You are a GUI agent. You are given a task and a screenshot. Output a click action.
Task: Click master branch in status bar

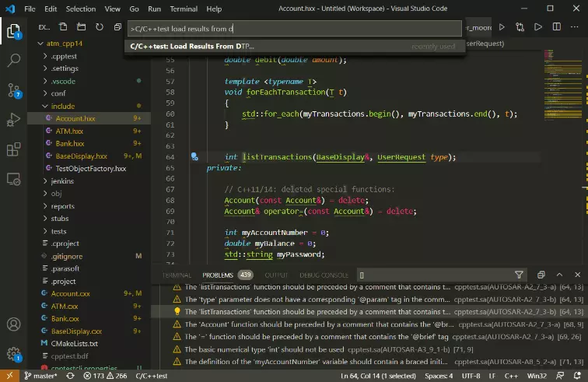[x=41, y=376]
